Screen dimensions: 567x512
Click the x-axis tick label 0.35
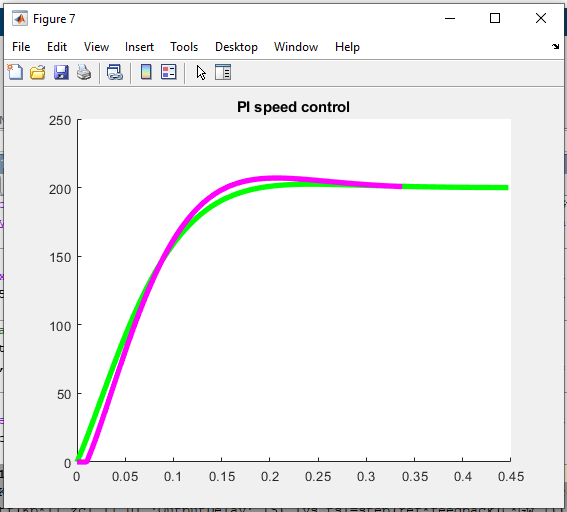coord(415,477)
